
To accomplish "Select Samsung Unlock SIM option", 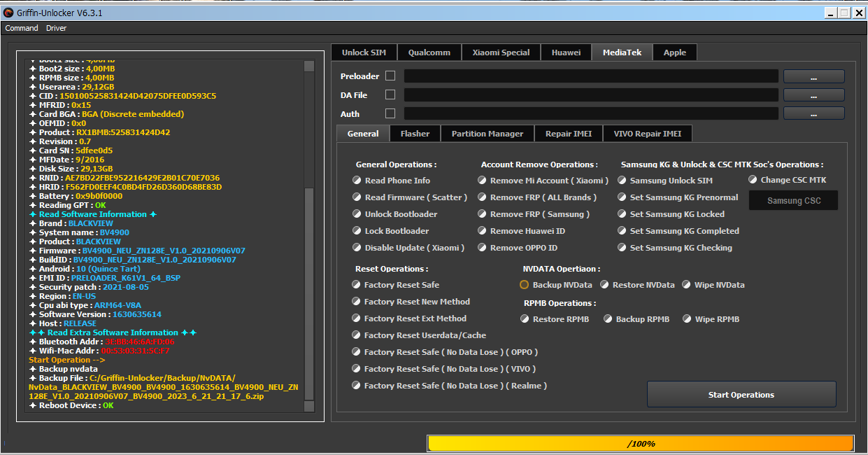I will 665,181.
